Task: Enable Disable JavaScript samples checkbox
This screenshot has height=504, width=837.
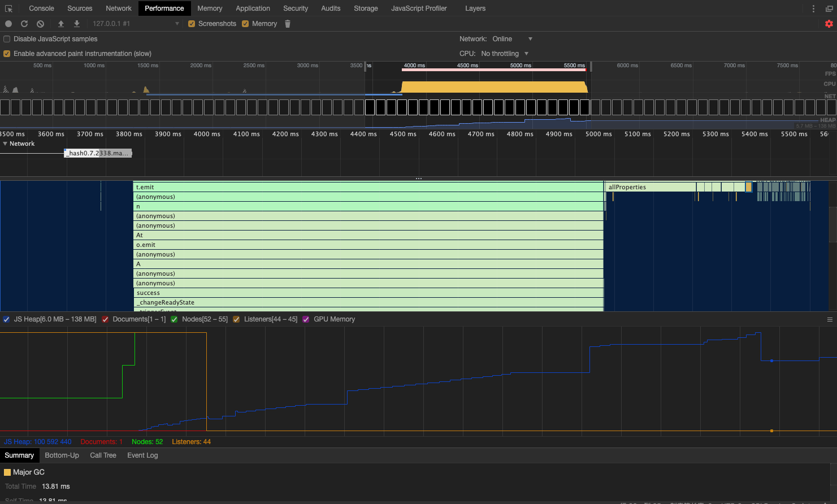Action: coord(7,39)
